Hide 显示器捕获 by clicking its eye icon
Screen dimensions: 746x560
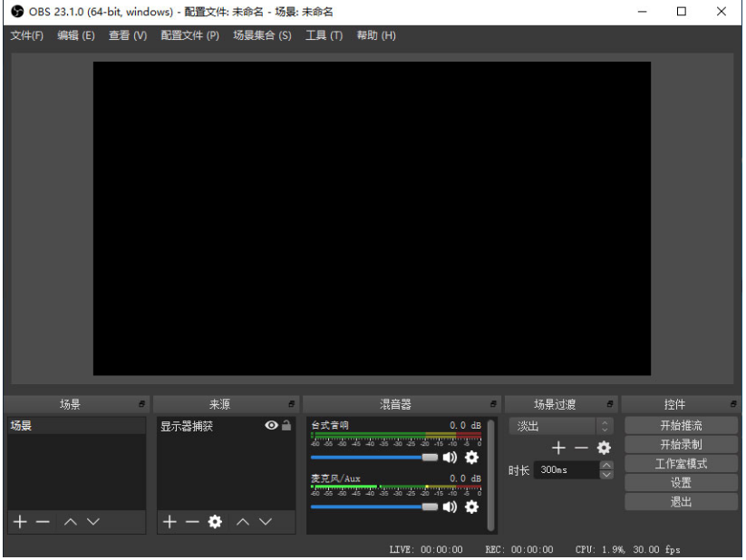pos(270,424)
